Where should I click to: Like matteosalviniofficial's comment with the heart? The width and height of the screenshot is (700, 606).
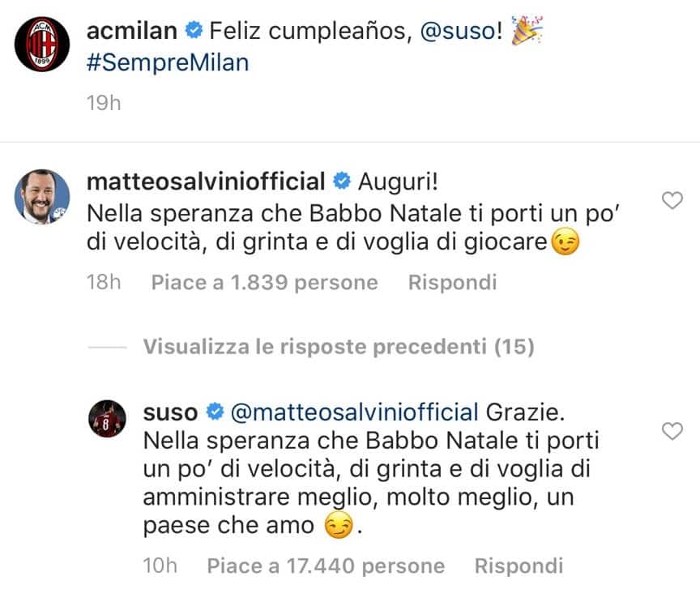(672, 201)
